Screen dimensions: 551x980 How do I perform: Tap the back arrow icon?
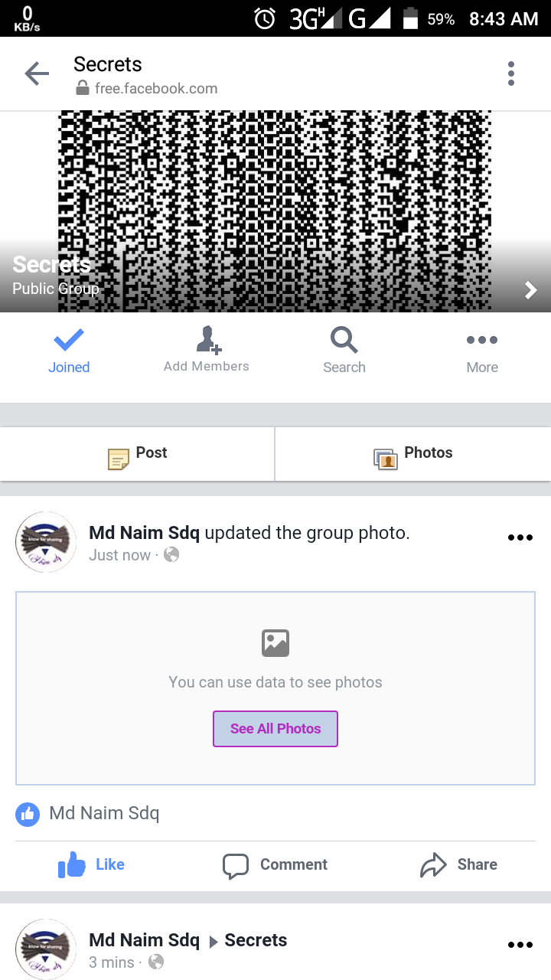(x=37, y=74)
